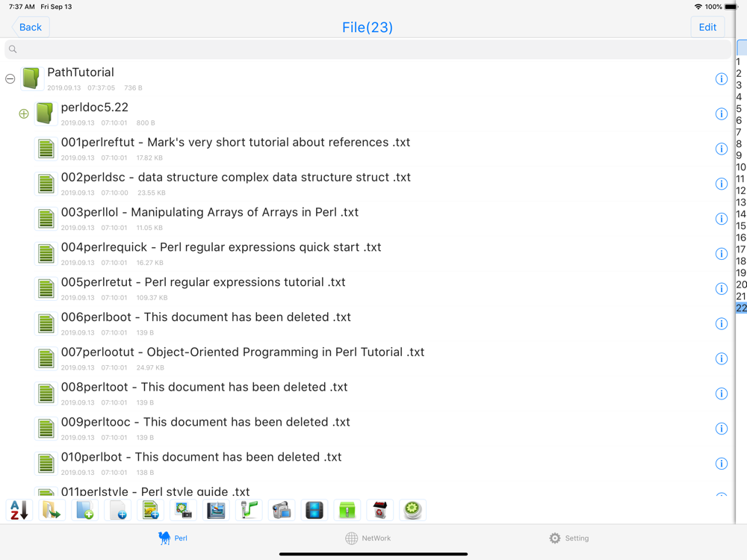Open '009perltooc - This document has been deleted .txt'
The image size is (747, 560).
tap(367, 429)
